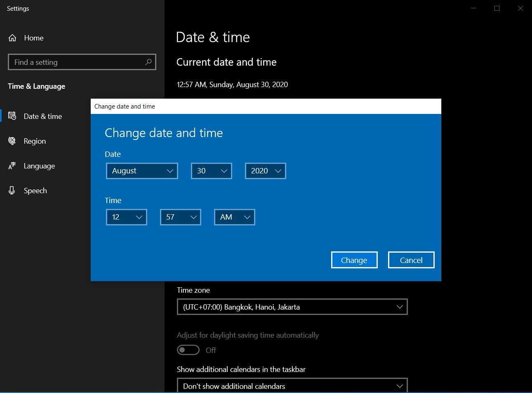
Task: Focus the Find a setting search box
Action: point(82,62)
